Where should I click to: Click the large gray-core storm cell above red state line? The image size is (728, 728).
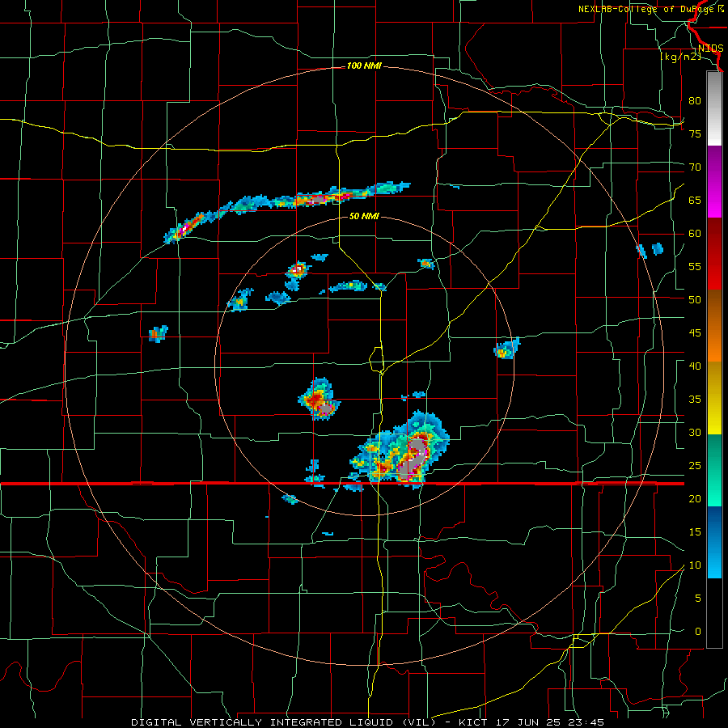(400, 451)
